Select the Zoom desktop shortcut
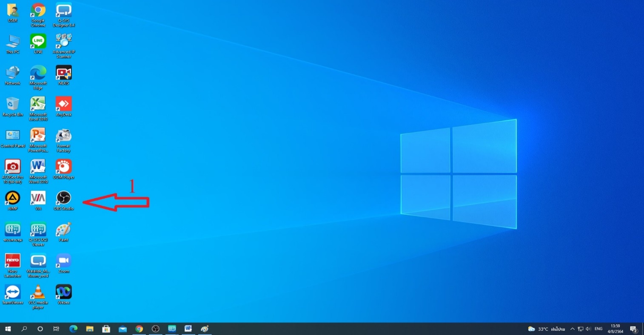Screen dimensions: 644x335 pyautogui.click(x=64, y=264)
